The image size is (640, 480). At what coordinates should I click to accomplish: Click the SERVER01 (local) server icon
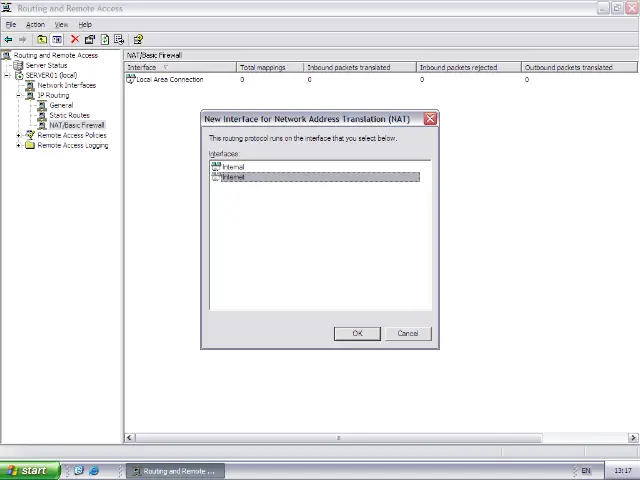[19, 76]
